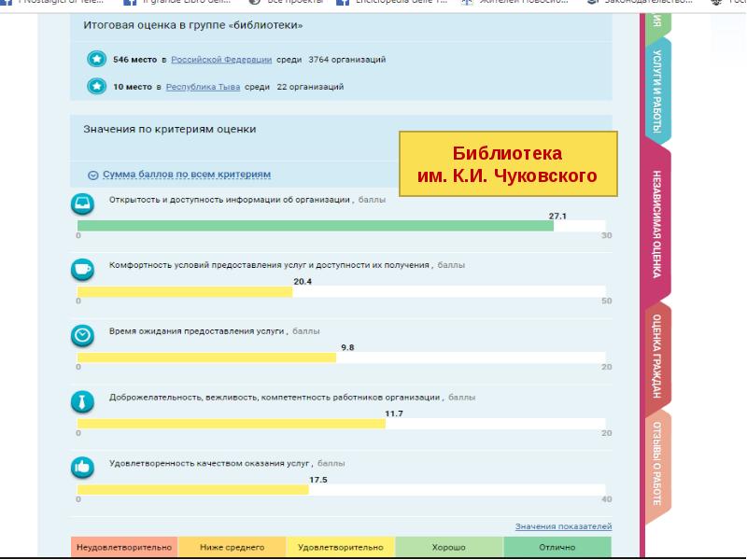This screenshot has height=560, width=747.
Task: Open the Значения показателей link
Action: click(x=563, y=526)
